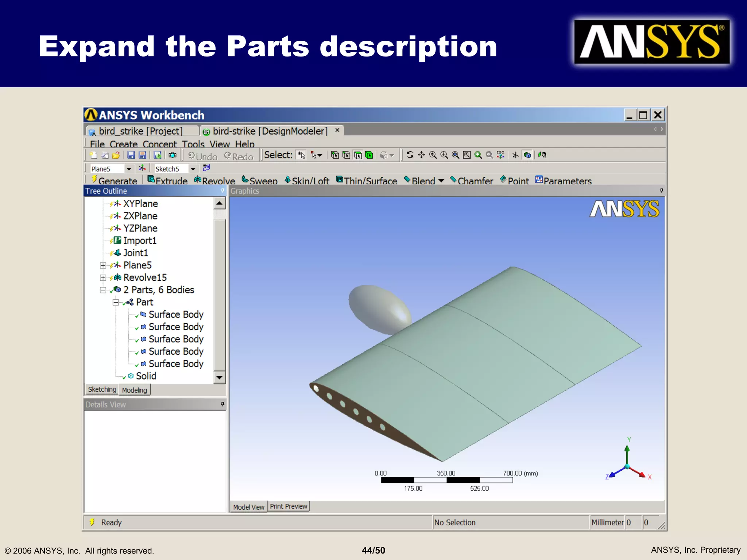747x560 pixels.
Task: Click the New file toolbar icon
Action: pyautogui.click(x=94, y=155)
